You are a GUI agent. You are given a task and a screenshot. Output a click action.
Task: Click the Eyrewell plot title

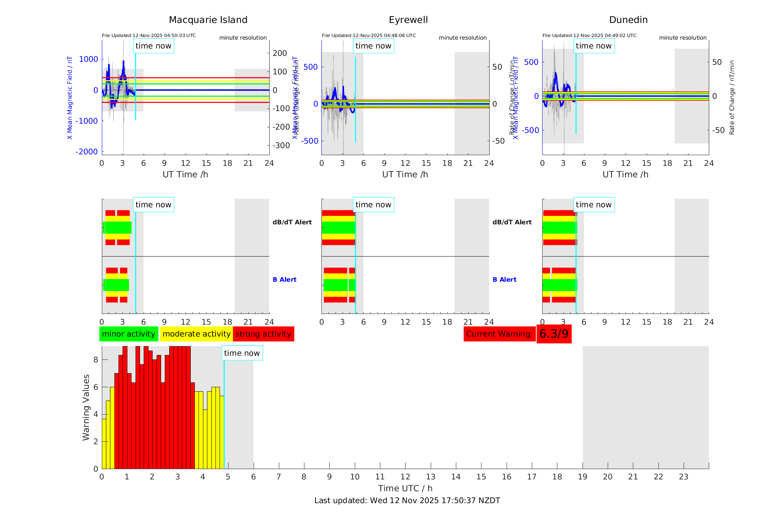(408, 20)
